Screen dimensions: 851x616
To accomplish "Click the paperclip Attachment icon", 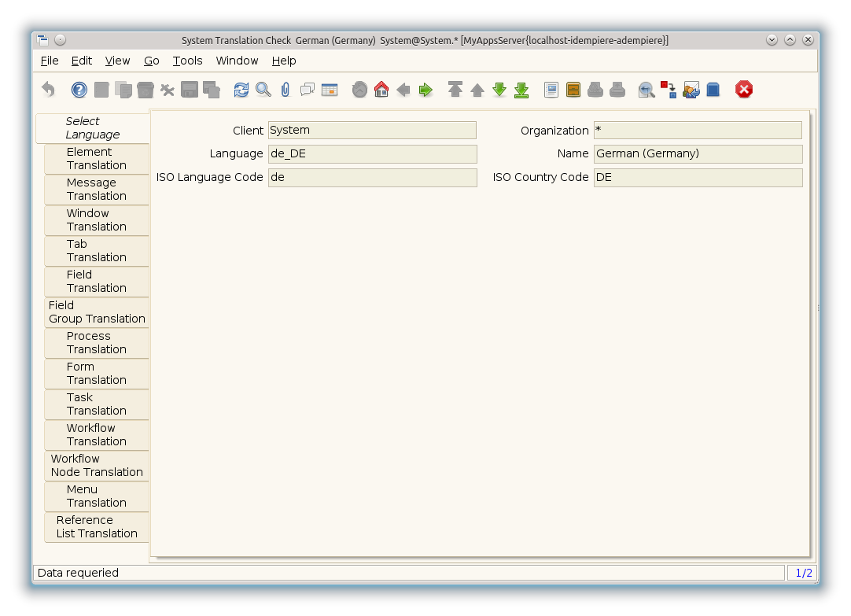I will [x=286, y=90].
